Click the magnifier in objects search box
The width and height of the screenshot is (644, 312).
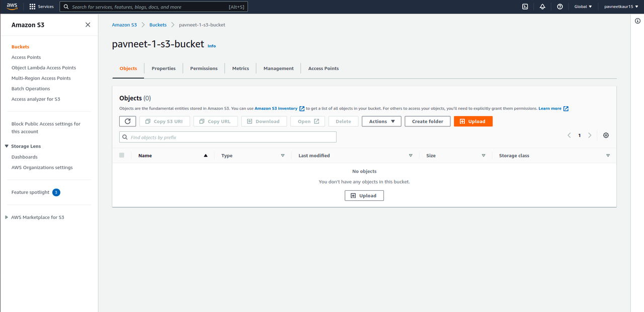tap(125, 137)
